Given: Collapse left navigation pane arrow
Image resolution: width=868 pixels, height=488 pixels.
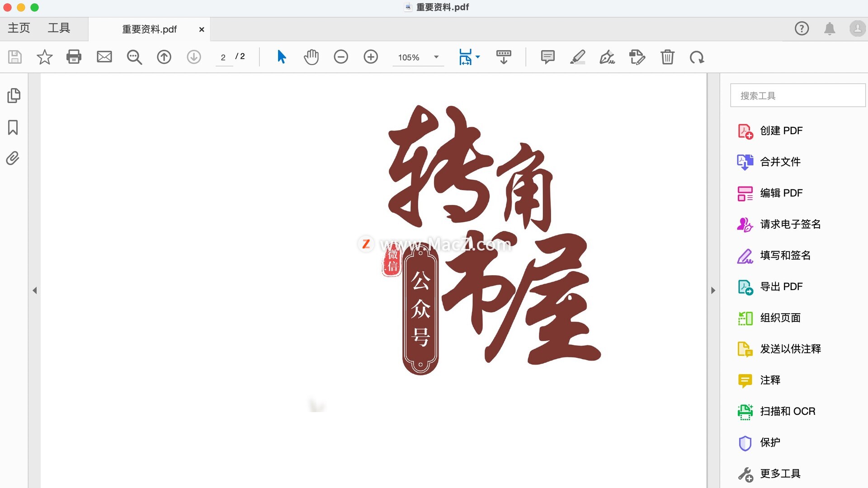Looking at the screenshot, I should (35, 291).
